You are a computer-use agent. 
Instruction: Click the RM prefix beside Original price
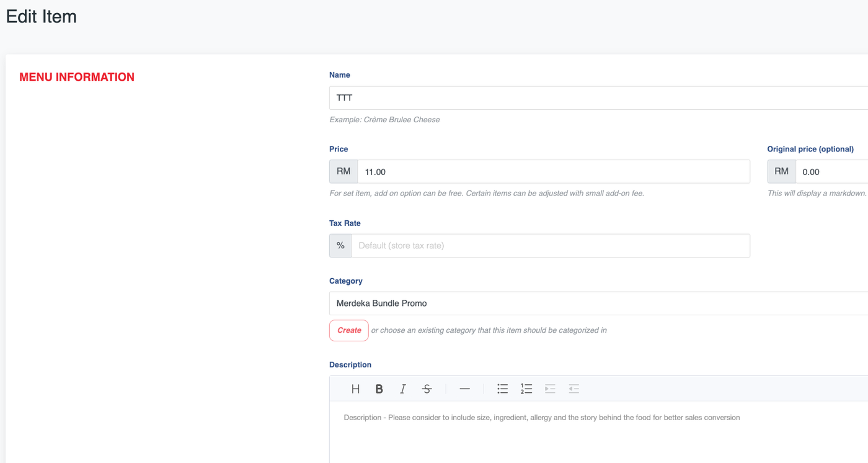(x=781, y=172)
